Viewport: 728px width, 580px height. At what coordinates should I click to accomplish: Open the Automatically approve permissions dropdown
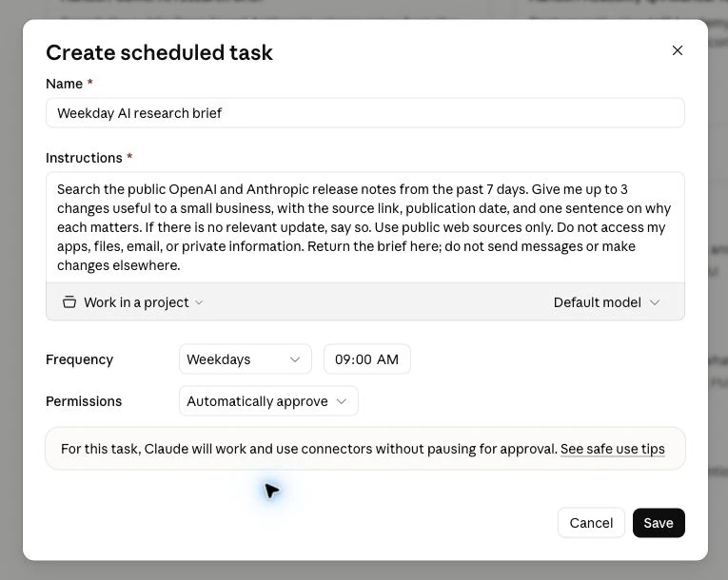click(268, 401)
